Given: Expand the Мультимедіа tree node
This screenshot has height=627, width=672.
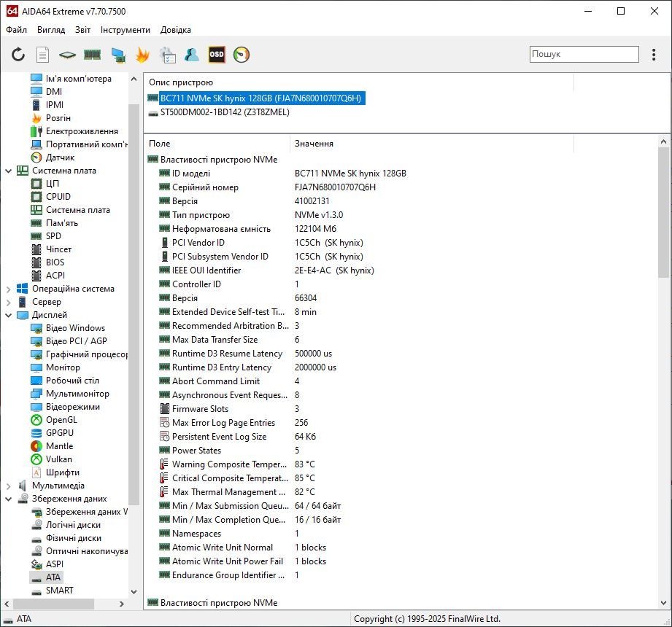Looking at the screenshot, I should point(8,486).
